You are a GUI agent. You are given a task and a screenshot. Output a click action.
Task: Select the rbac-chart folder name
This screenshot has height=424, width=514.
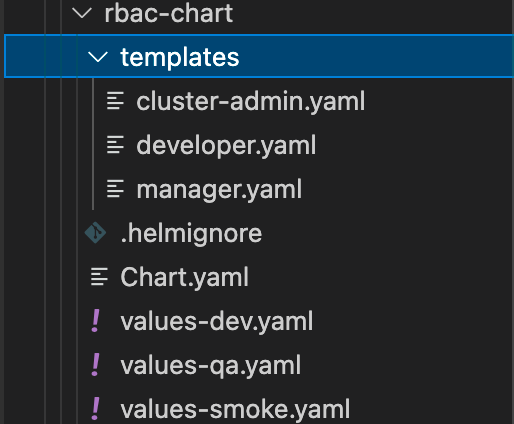[169, 13]
